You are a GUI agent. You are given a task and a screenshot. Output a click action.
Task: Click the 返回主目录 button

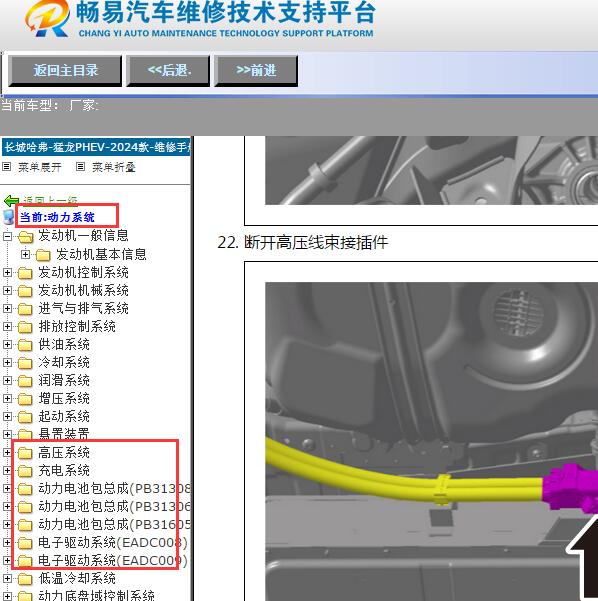coord(65,71)
